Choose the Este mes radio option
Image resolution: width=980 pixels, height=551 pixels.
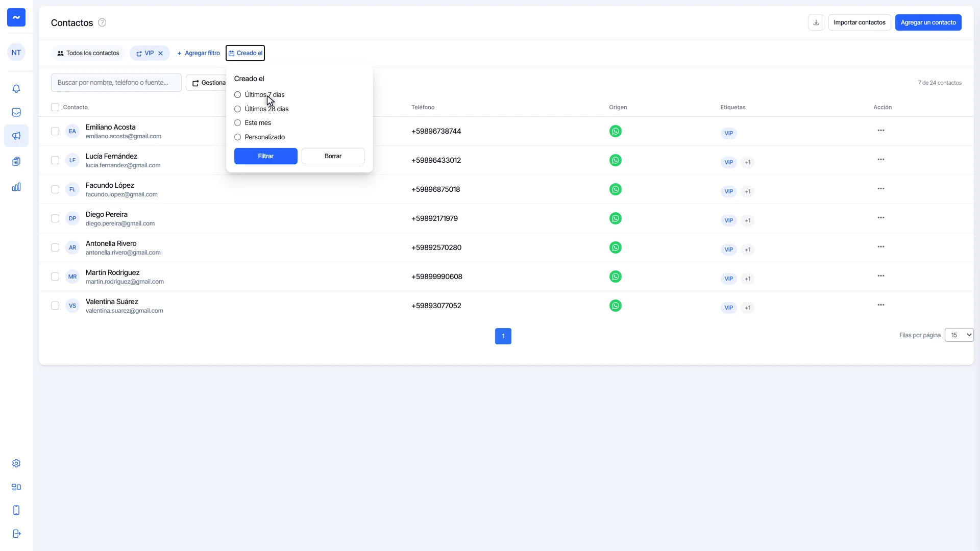click(237, 123)
